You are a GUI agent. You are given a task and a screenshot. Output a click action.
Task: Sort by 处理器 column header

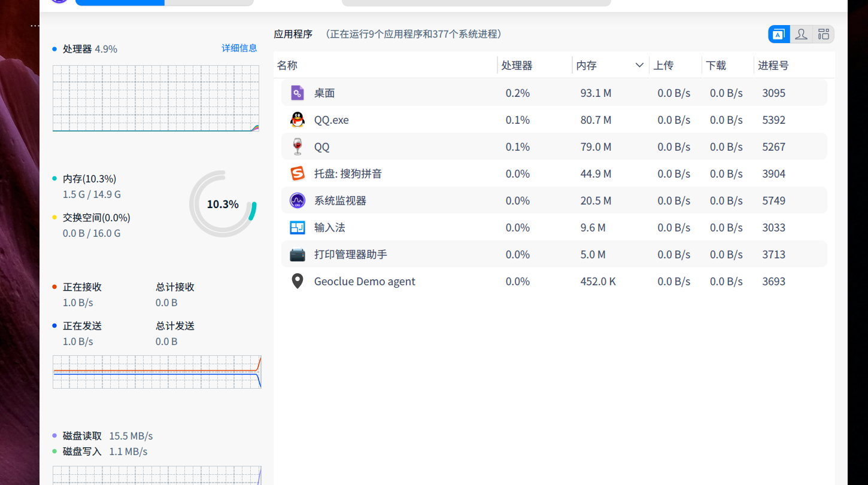coord(517,65)
